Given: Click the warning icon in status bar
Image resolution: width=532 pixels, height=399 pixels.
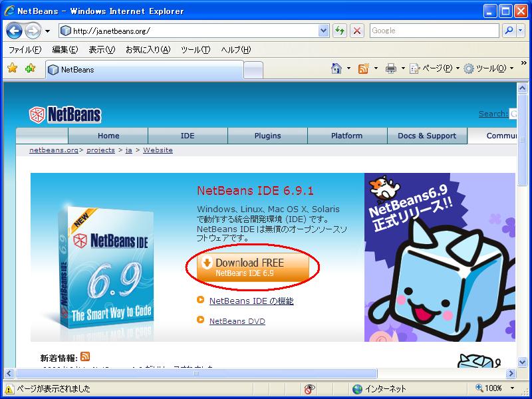Looking at the screenshot, I should 9,389.
